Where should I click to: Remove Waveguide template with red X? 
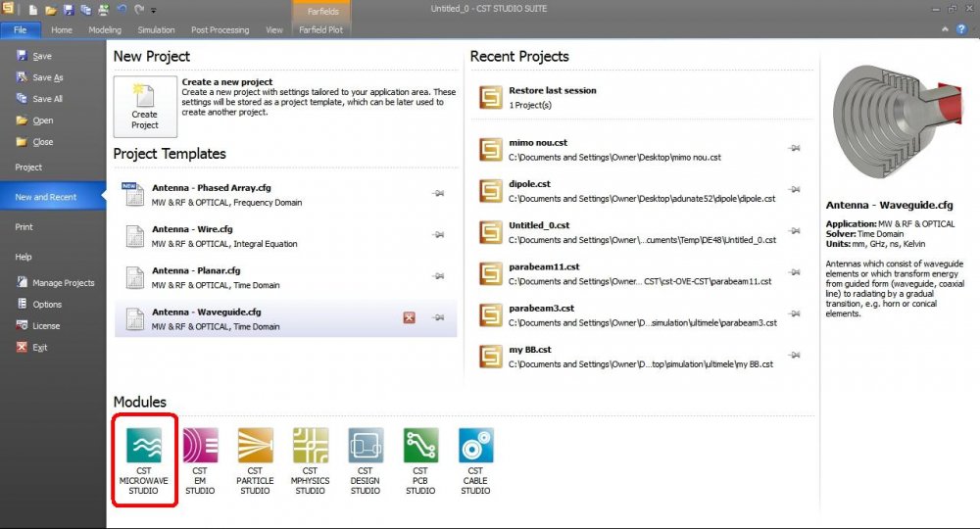coord(410,318)
